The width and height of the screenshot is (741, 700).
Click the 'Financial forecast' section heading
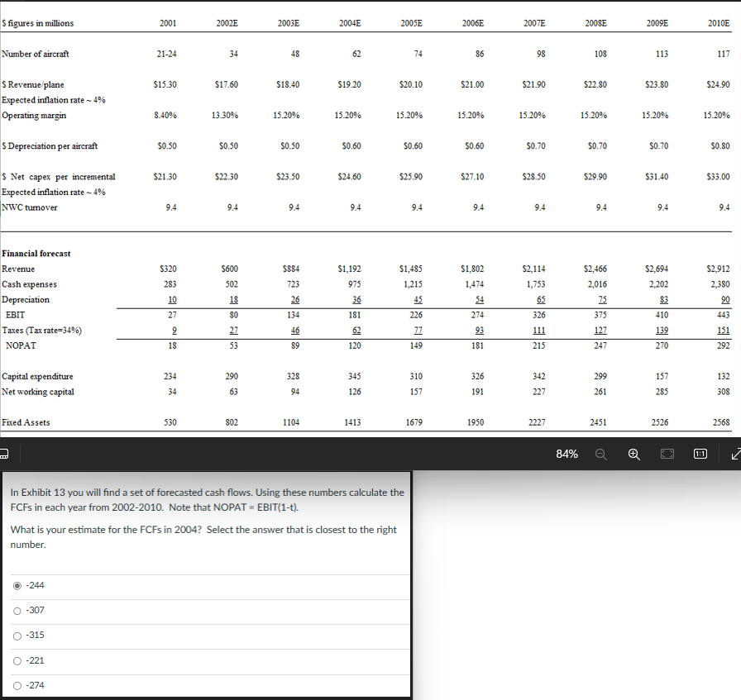pos(36,254)
